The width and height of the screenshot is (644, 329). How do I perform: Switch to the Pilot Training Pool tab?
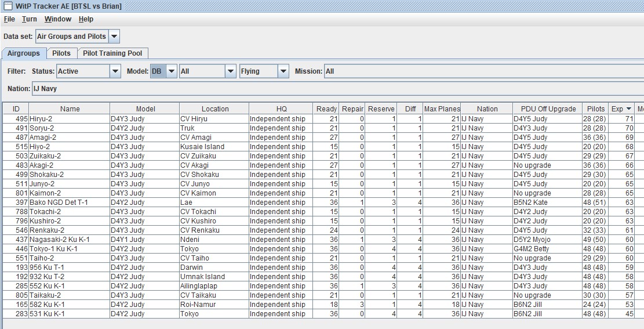click(x=112, y=53)
